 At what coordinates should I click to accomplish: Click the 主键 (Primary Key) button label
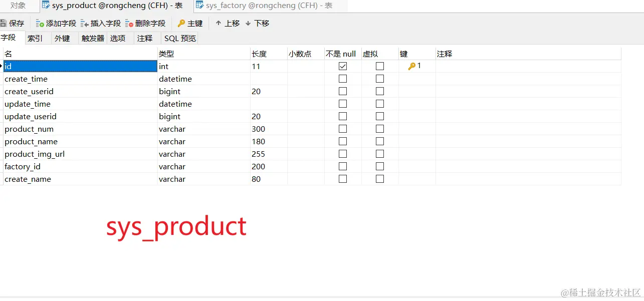click(x=195, y=23)
